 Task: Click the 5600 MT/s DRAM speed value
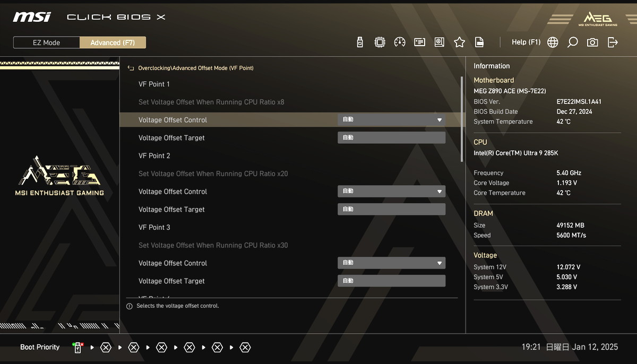coord(571,236)
